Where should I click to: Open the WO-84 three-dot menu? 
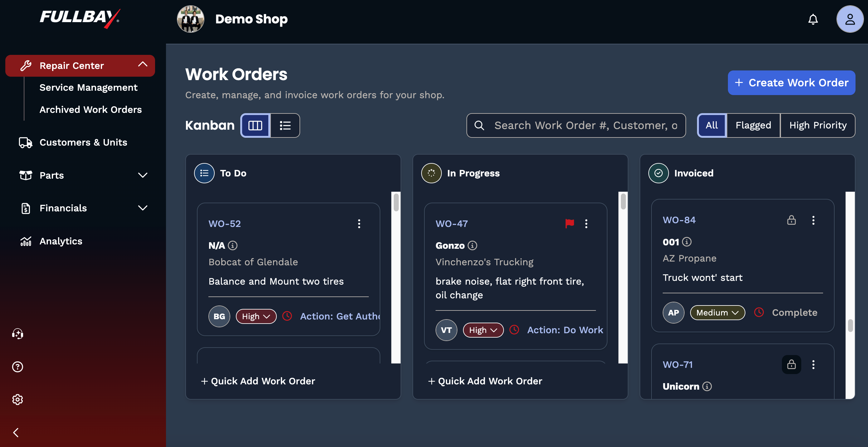click(813, 220)
